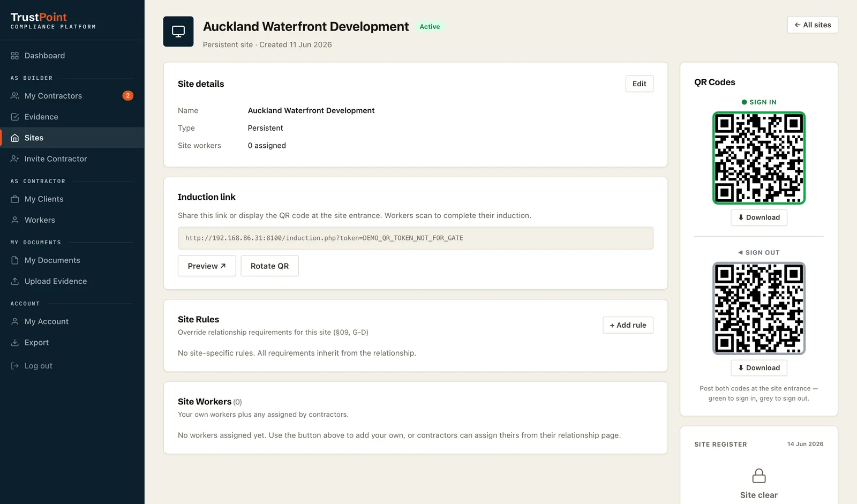
Task: Click the Export download icon
Action: [15, 342]
